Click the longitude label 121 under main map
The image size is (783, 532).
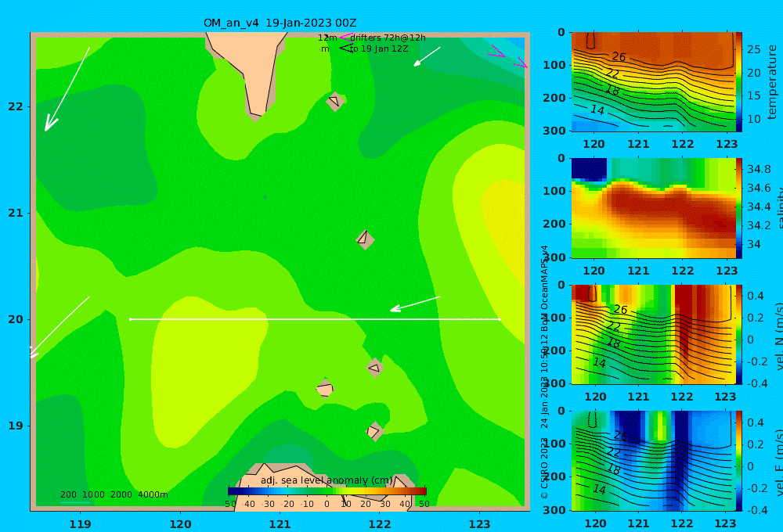280,524
